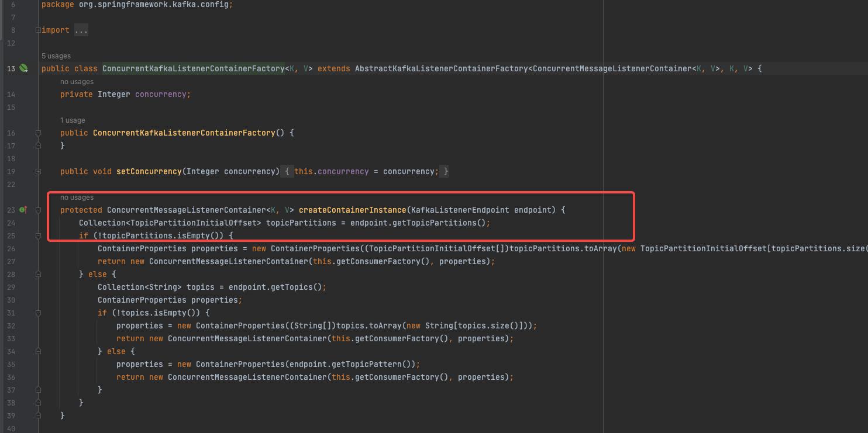Collapse the inner else fold on line 34
This screenshot has width=868, height=433.
(38, 351)
